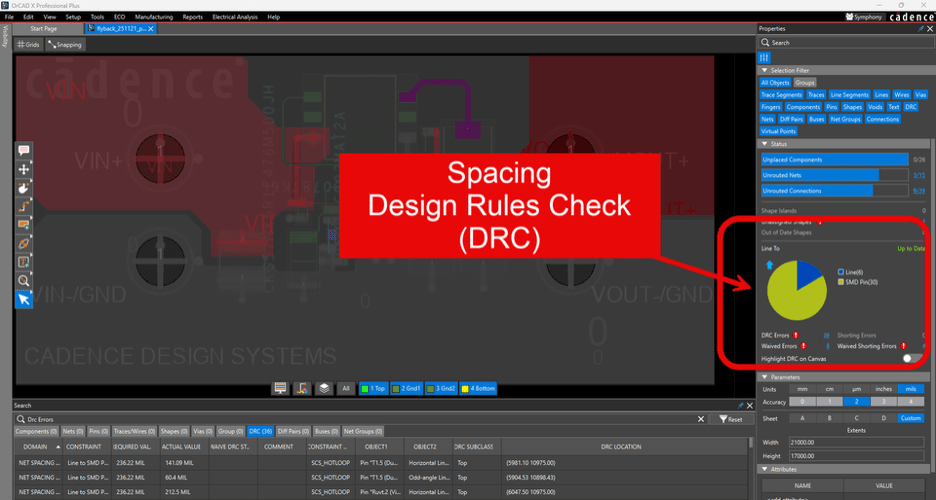The height and width of the screenshot is (500, 936).
Task: Select the hand slide tool in left toolbar
Action: [24, 188]
